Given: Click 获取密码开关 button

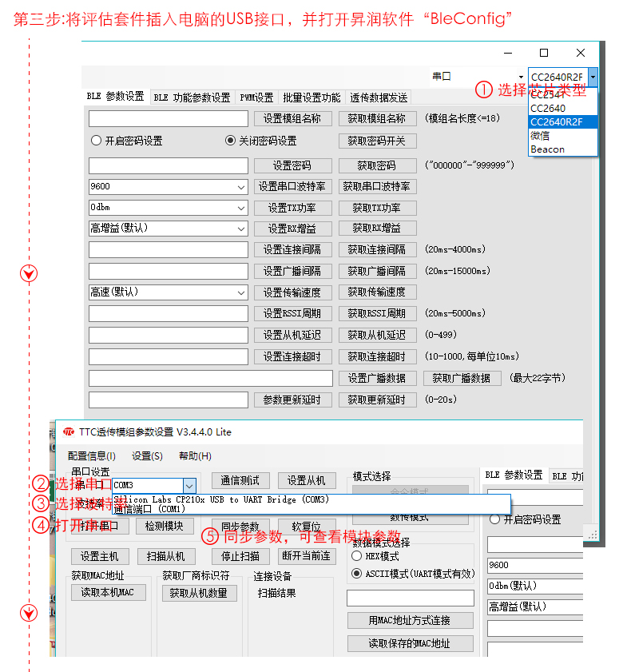Looking at the screenshot, I should coord(378,141).
